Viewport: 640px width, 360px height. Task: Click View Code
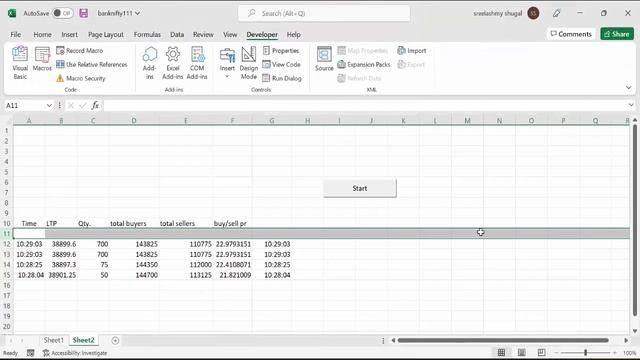[281, 64]
